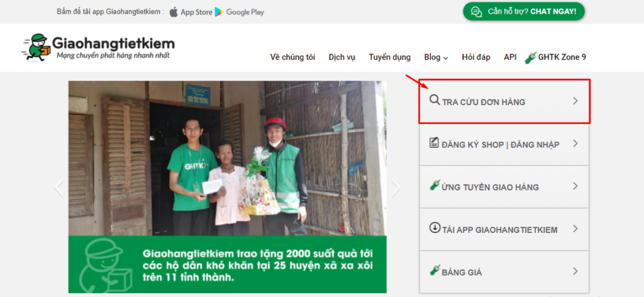Click slogan Mạng chuyển phát hàng nhanh nhất
Screen dimensions: 644x297
pyautogui.click(x=113, y=55)
